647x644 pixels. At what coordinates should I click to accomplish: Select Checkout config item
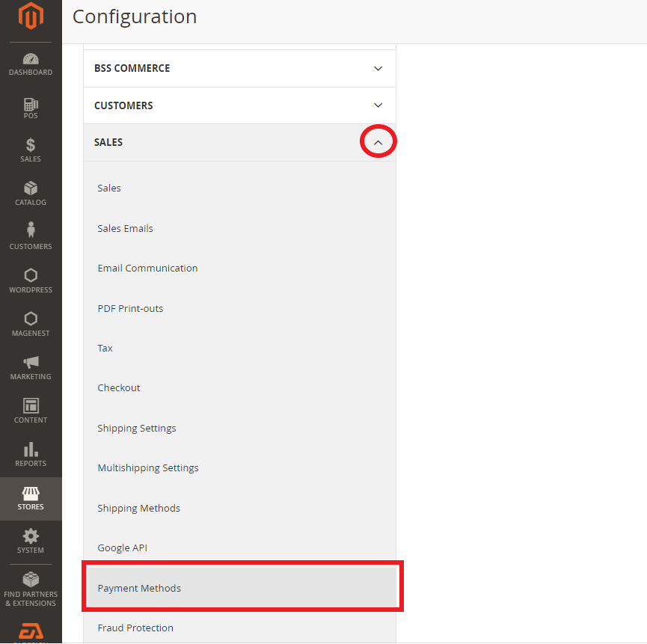tap(118, 387)
